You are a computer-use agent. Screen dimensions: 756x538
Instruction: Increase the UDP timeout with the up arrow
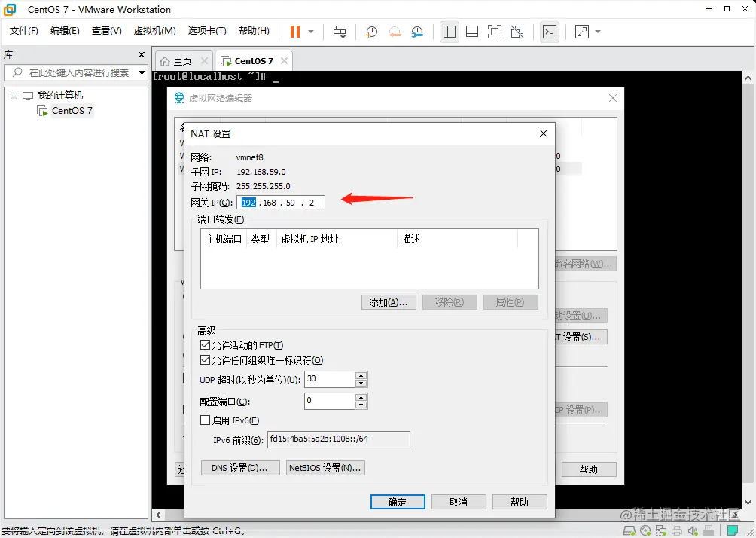click(361, 375)
